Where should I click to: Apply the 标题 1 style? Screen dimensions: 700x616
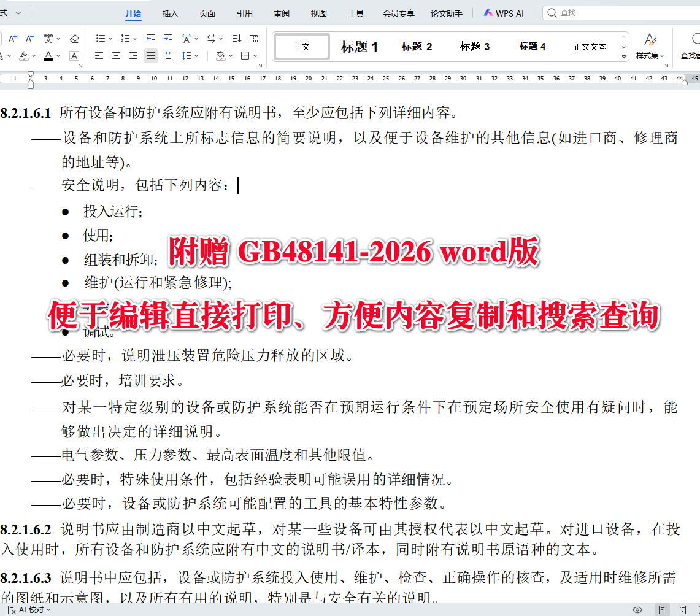pos(360,47)
